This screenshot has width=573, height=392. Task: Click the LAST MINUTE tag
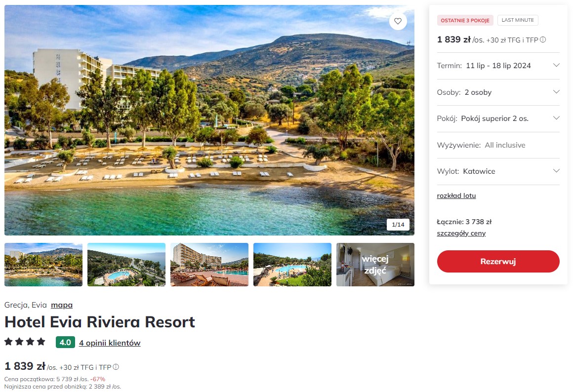(518, 20)
